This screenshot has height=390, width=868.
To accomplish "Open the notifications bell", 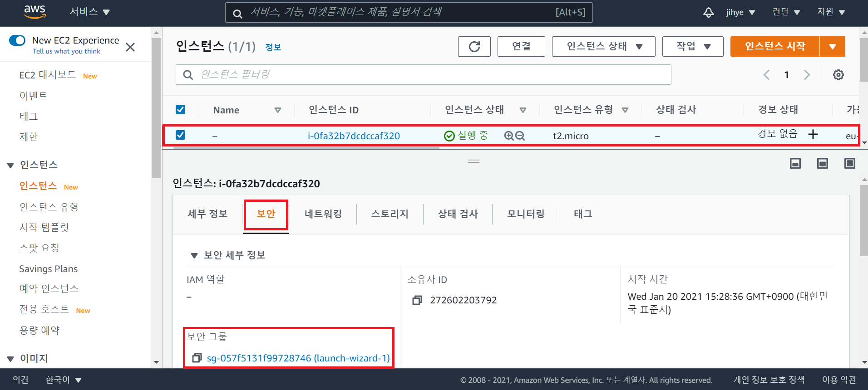I will click(x=708, y=12).
